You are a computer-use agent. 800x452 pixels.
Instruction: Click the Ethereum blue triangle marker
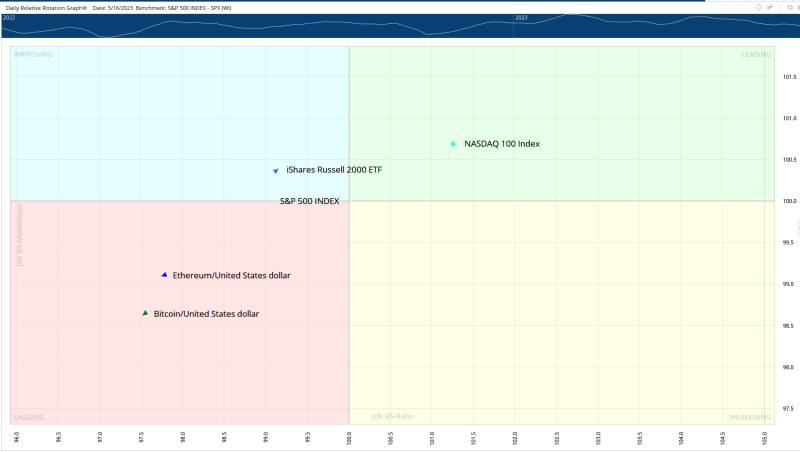(x=164, y=275)
